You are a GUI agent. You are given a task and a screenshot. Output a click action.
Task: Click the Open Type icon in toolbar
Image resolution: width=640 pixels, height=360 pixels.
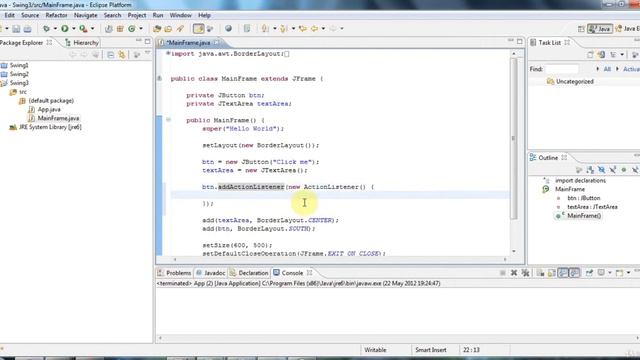157,29
